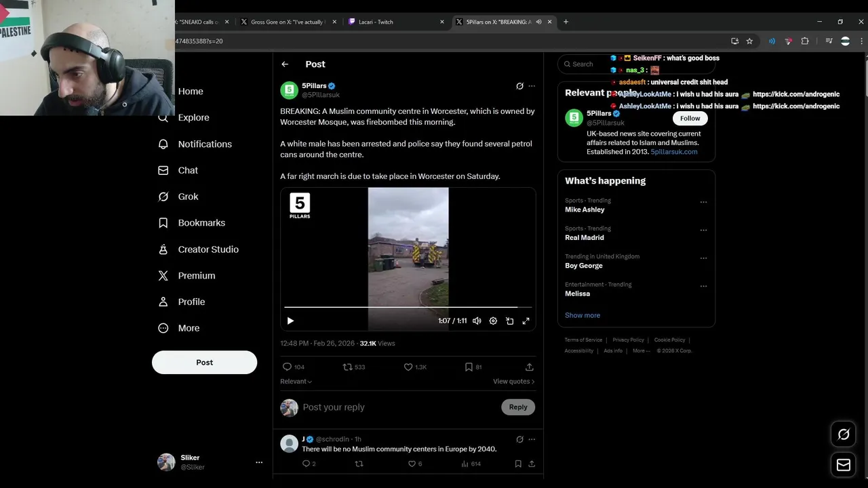View analytics showing 614 on the reply
The height and width of the screenshot is (488, 868).
click(x=471, y=464)
